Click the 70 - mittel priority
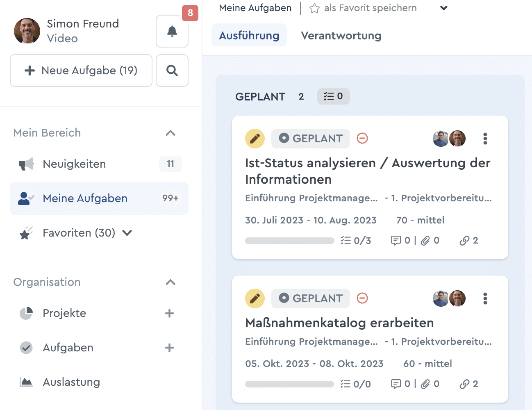532x410 pixels. pyautogui.click(x=420, y=220)
